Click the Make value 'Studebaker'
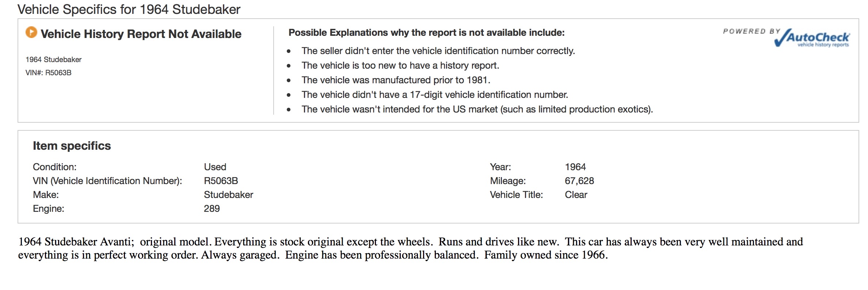The height and width of the screenshot is (290, 868). coord(228,195)
